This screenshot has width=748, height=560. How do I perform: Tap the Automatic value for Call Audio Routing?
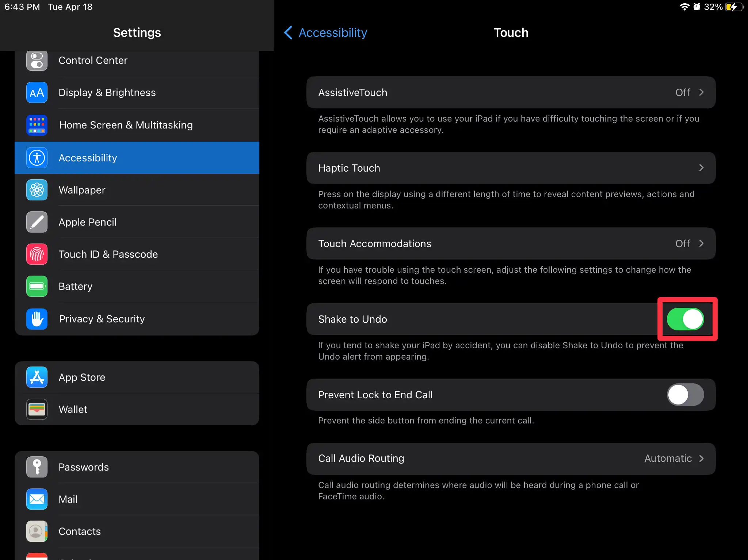coord(668,459)
